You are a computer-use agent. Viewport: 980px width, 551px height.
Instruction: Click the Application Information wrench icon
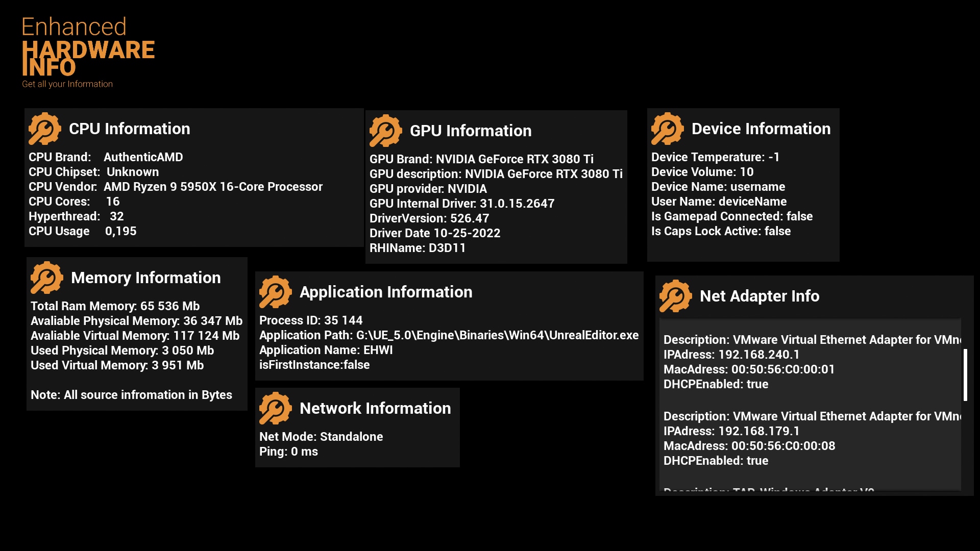pos(276,292)
